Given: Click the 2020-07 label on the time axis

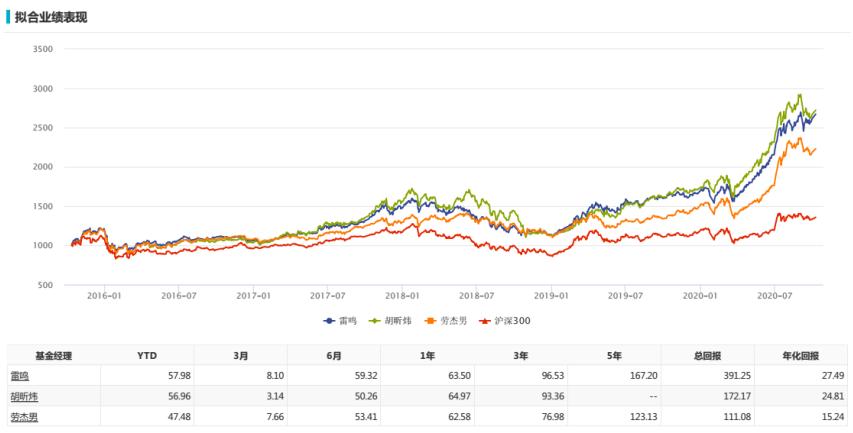Looking at the screenshot, I should point(774,296).
